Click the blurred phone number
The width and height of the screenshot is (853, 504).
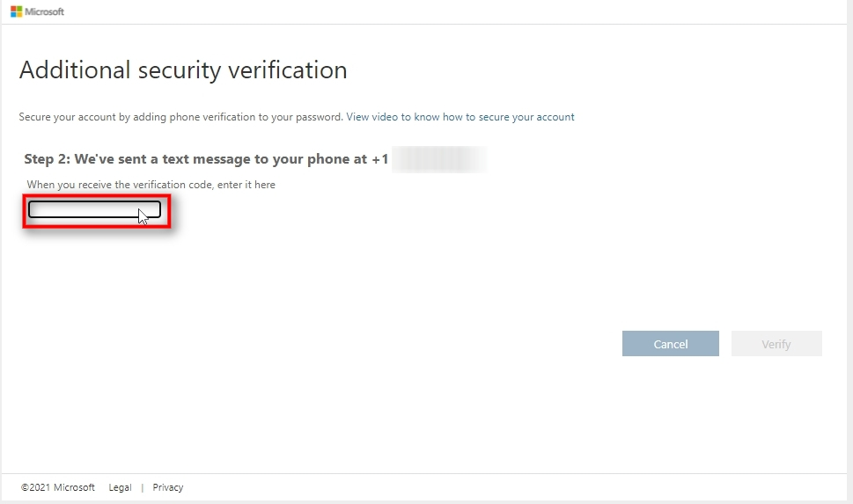[x=438, y=159]
